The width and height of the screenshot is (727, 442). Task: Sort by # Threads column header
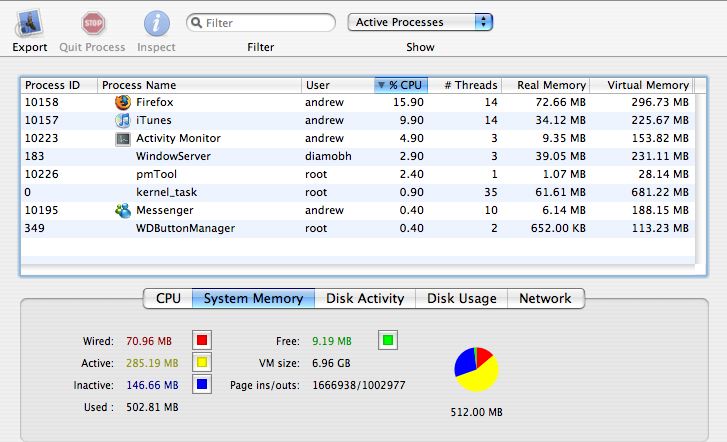pos(465,85)
